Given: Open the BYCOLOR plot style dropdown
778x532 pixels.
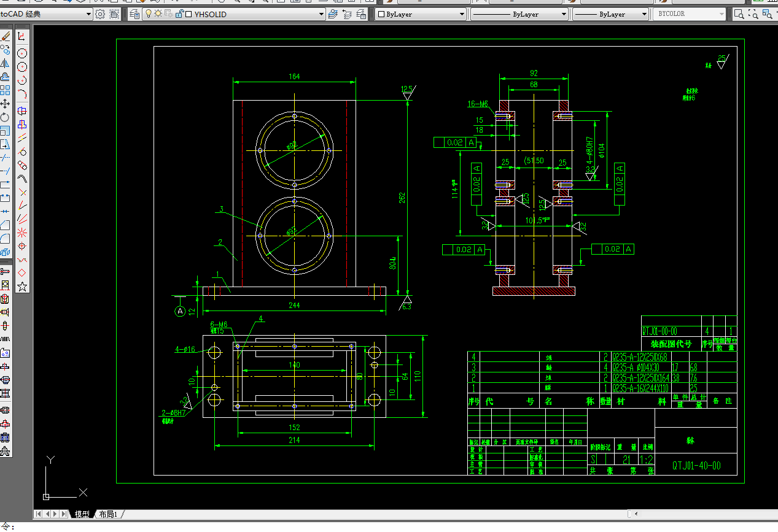Looking at the screenshot, I should point(690,13).
